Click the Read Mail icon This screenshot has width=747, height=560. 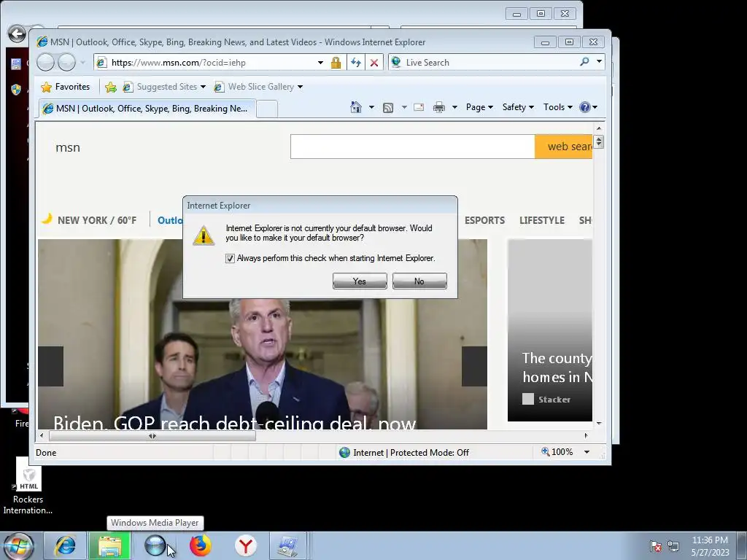click(x=419, y=107)
